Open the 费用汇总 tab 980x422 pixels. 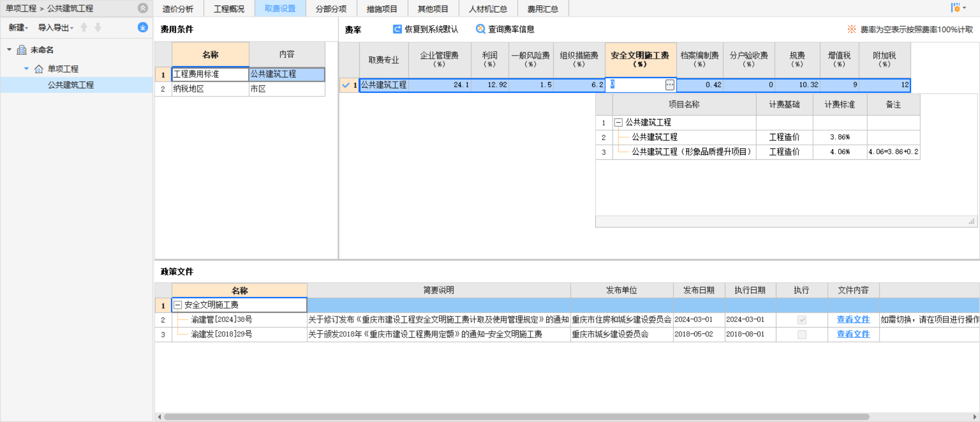(543, 9)
